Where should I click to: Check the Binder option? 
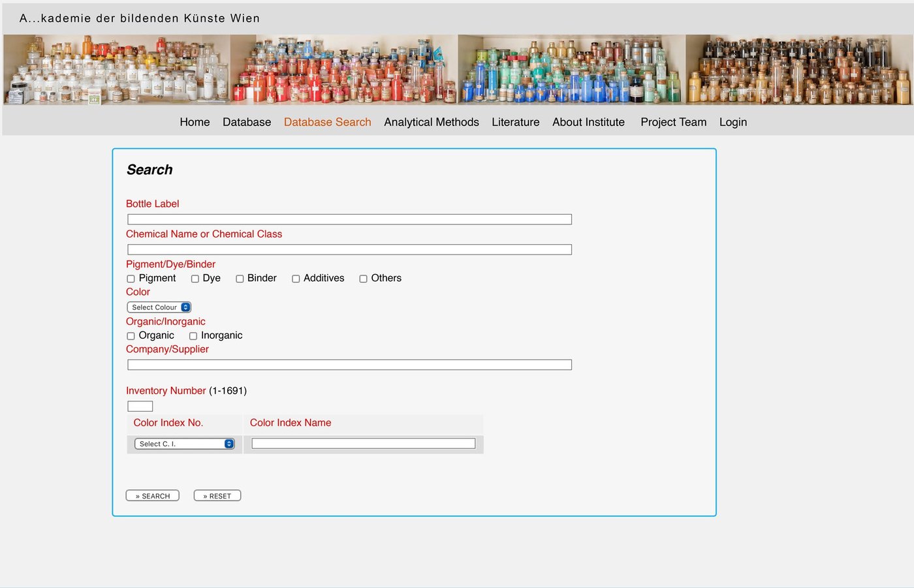click(240, 279)
